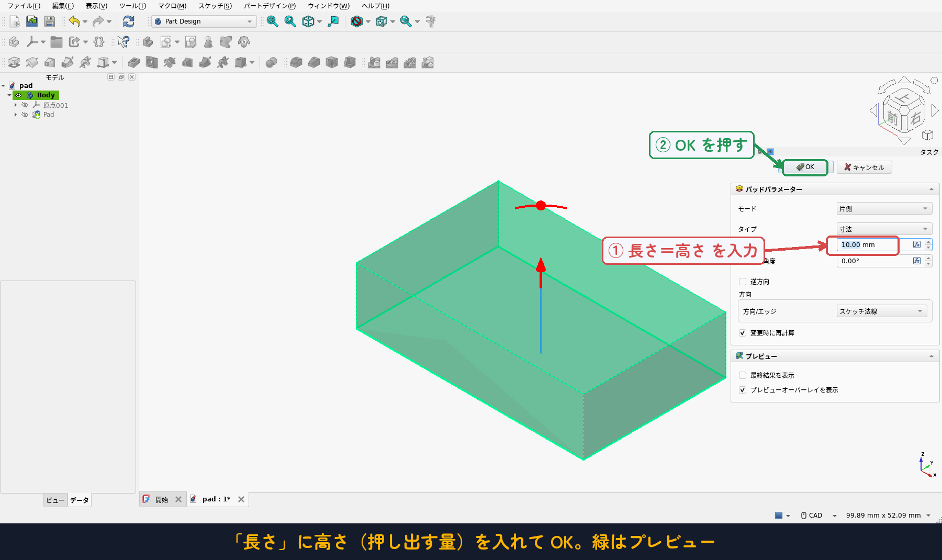This screenshot has width=942, height=560.
Task: Toggle visibility of Pad in tree
Action: pos(25,115)
